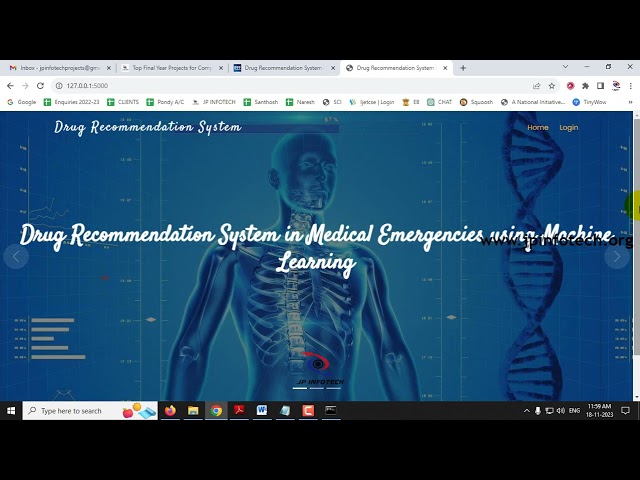Switch to third Drug Recommendation System tab
This screenshot has width=640, height=480.
[x=284, y=68]
